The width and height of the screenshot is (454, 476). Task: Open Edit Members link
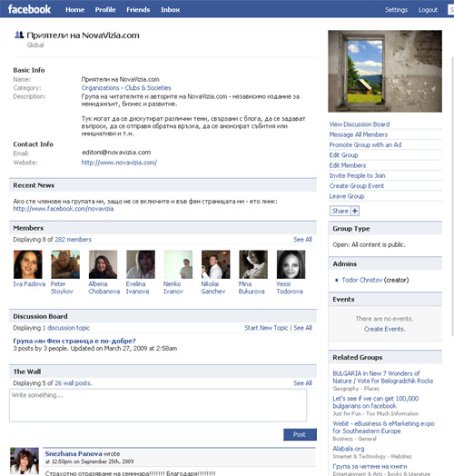[x=348, y=165]
